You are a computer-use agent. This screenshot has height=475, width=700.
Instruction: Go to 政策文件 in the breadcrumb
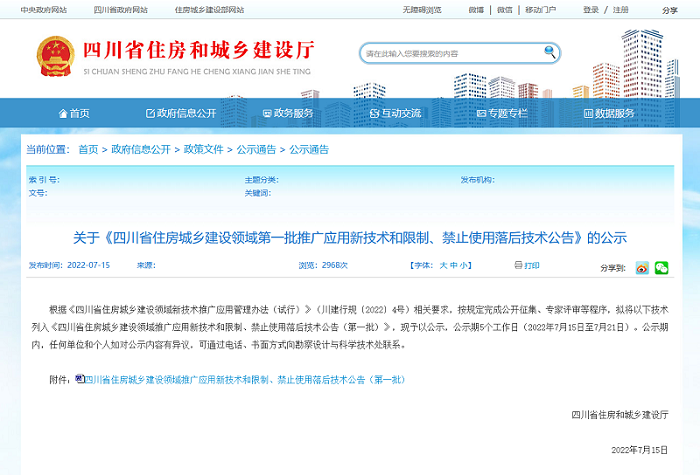click(x=203, y=149)
